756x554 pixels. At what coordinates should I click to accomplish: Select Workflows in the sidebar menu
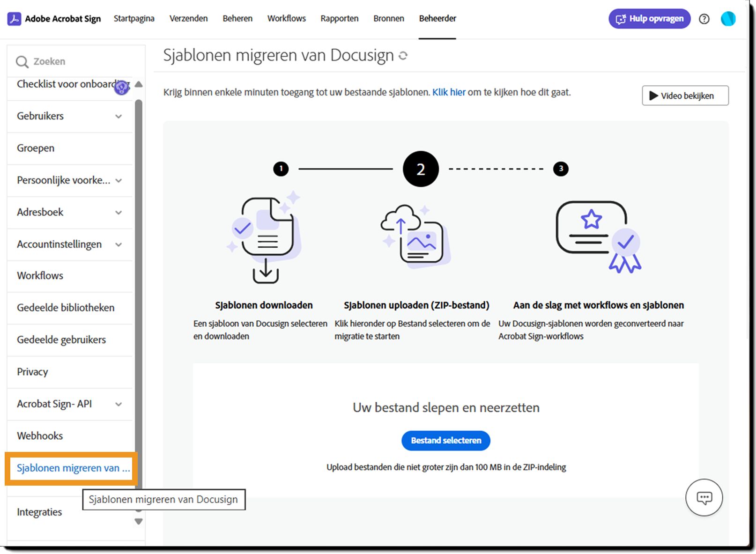(69, 276)
